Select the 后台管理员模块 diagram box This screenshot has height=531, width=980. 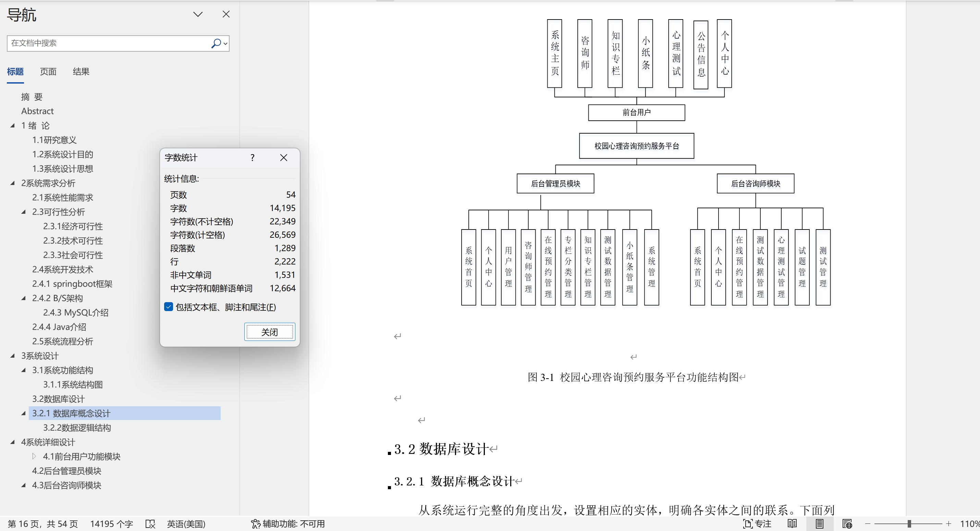[x=555, y=184]
